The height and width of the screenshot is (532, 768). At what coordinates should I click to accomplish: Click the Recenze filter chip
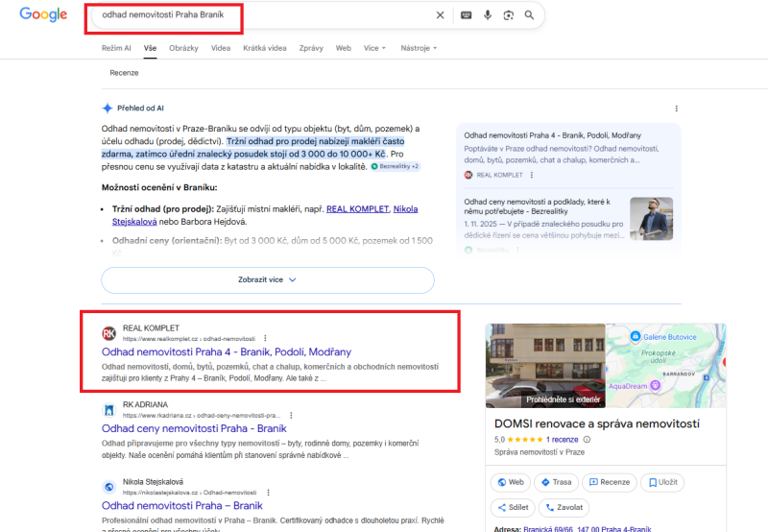pos(124,73)
